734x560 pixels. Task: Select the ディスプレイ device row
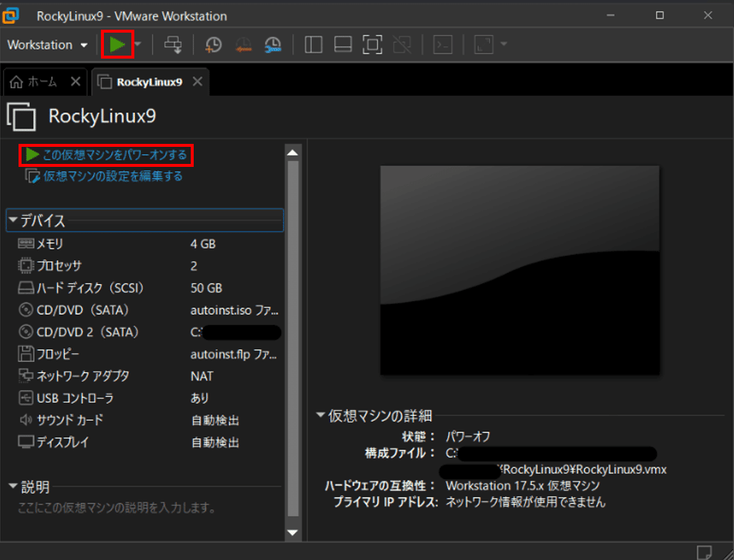(x=145, y=442)
